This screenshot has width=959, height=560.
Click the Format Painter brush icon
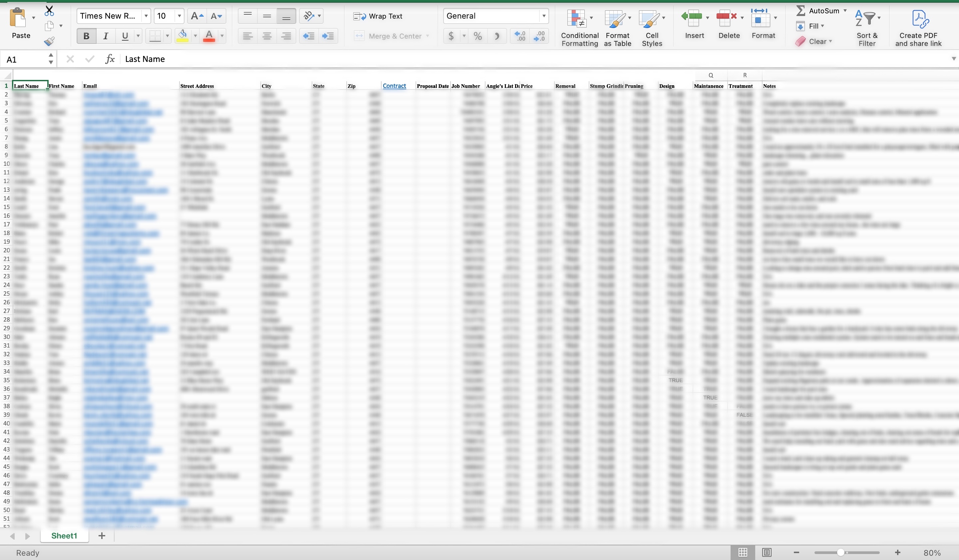pyautogui.click(x=50, y=41)
